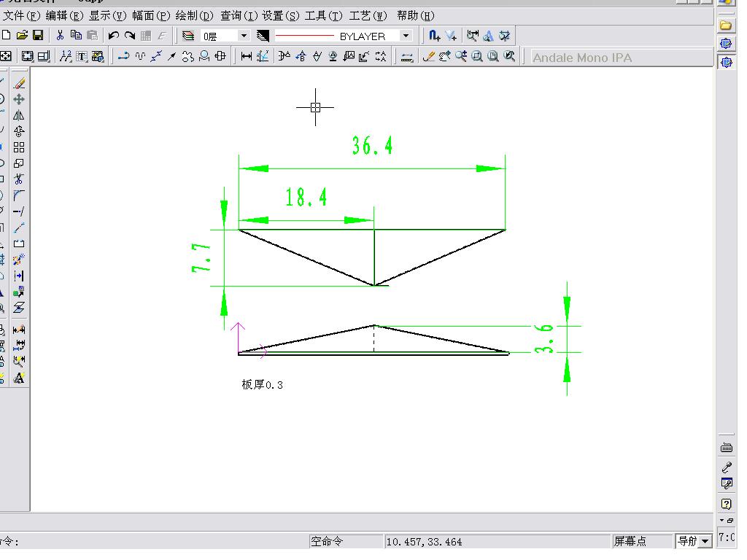Click the 3.6 vertical dimension text
Screen dimensions: 747x560
click(x=543, y=338)
